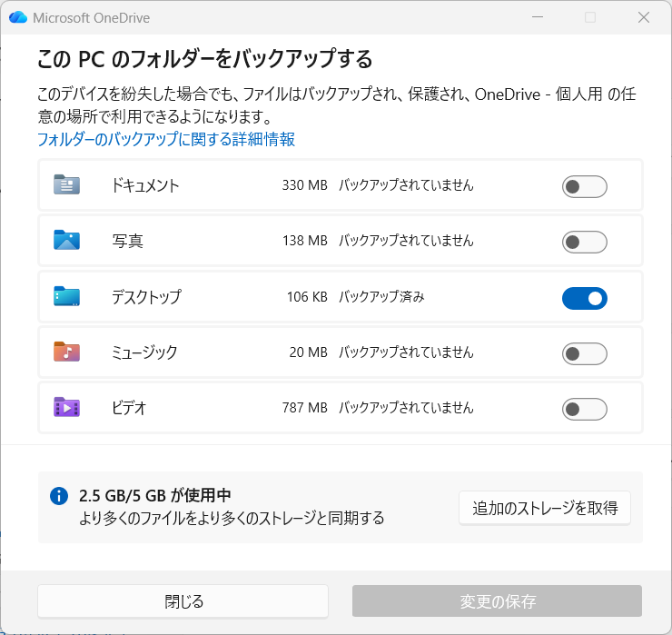This screenshot has height=635, width=672.
Task: Click the 変更の保存 button
Action: (497, 601)
